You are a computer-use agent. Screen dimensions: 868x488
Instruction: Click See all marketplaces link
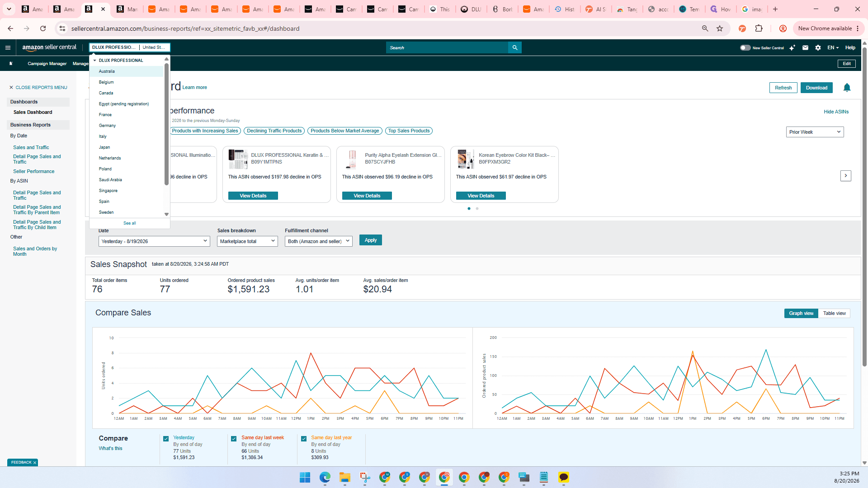tap(130, 223)
